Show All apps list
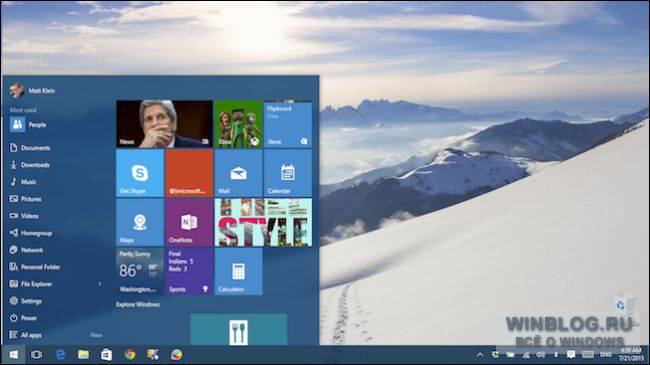This screenshot has height=365, width=650. 26,335
